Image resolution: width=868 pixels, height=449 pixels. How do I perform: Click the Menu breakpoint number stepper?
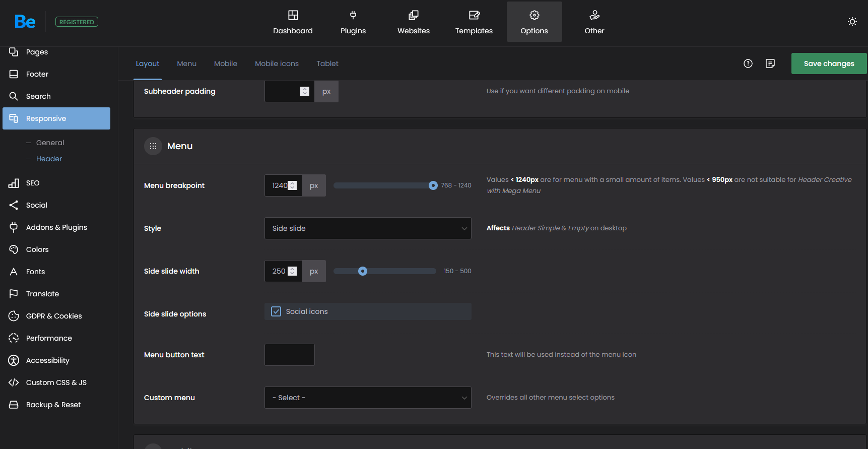pyautogui.click(x=292, y=185)
